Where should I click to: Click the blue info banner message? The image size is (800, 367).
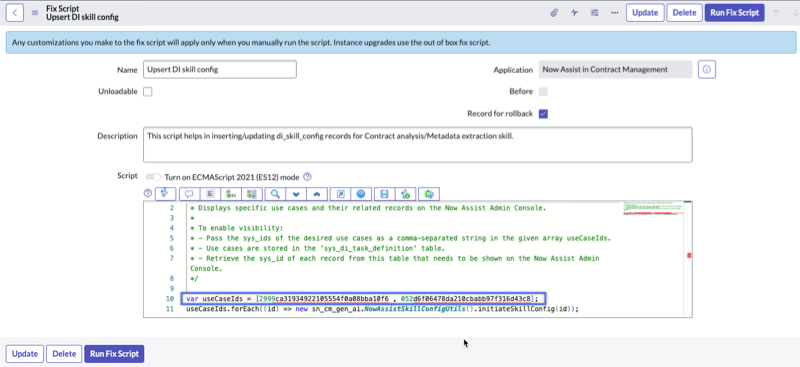pos(401,43)
